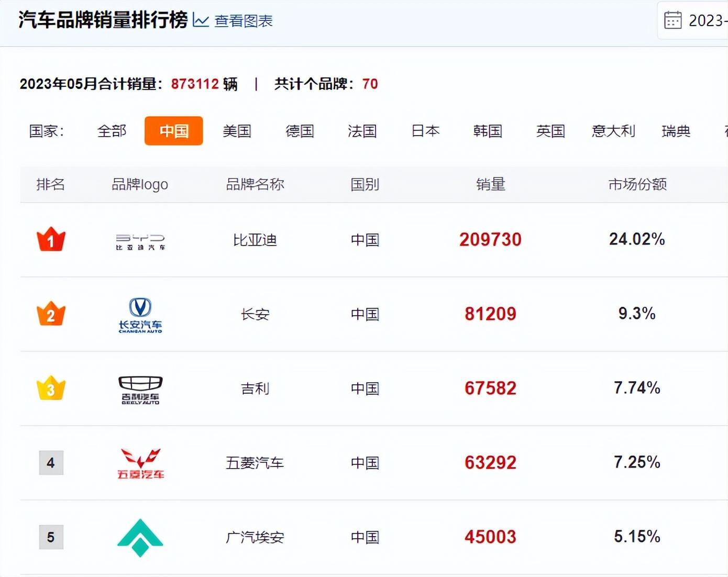Image resolution: width=728 pixels, height=577 pixels.
Task: Click sales figure 67582
Action: point(491,389)
